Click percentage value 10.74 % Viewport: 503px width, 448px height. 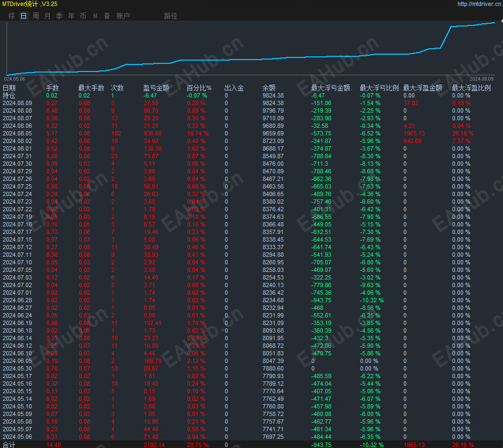coord(198,133)
